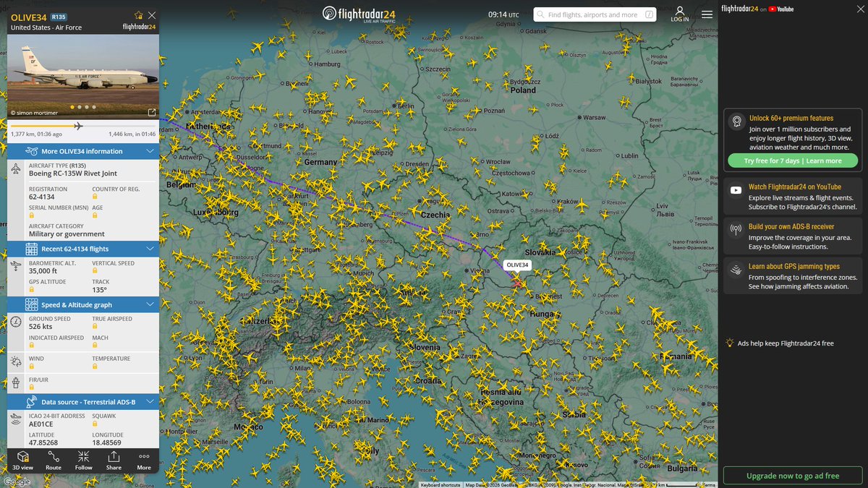Click the Indicated Airspeed lock icon
The image size is (868, 488).
point(32,346)
